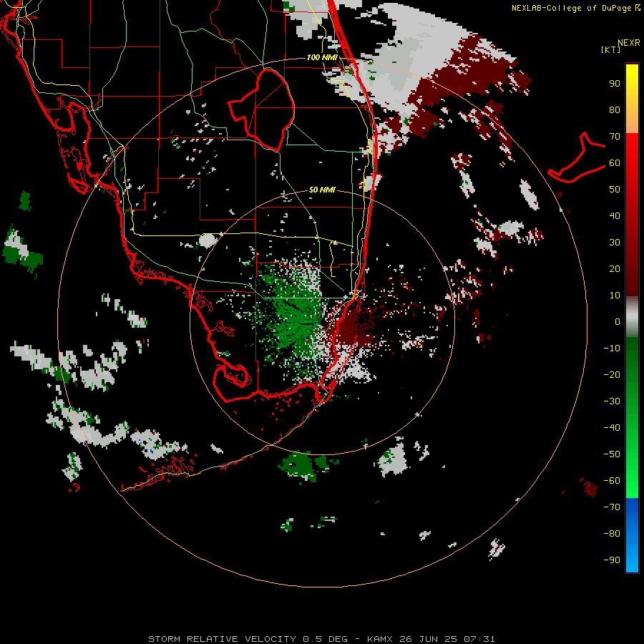Click the STORM RELATIVE VELOCITY footer title
The image size is (644, 644).
pyautogui.click(x=223, y=639)
